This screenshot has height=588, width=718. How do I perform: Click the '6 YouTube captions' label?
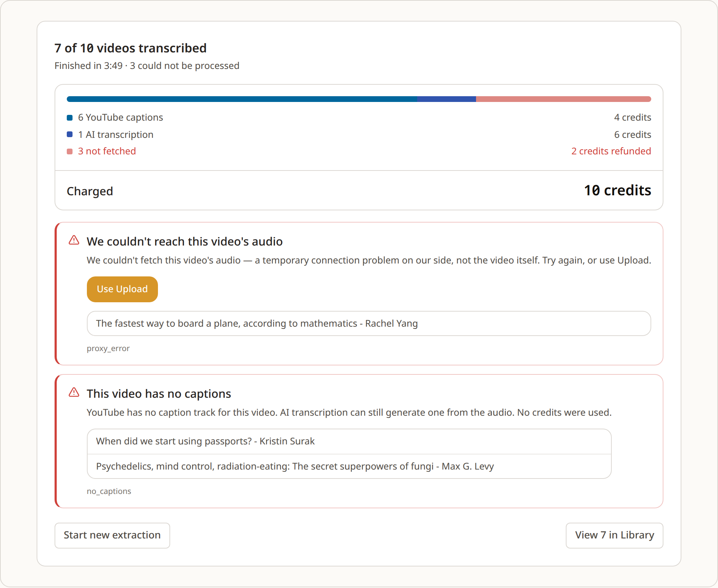point(121,117)
